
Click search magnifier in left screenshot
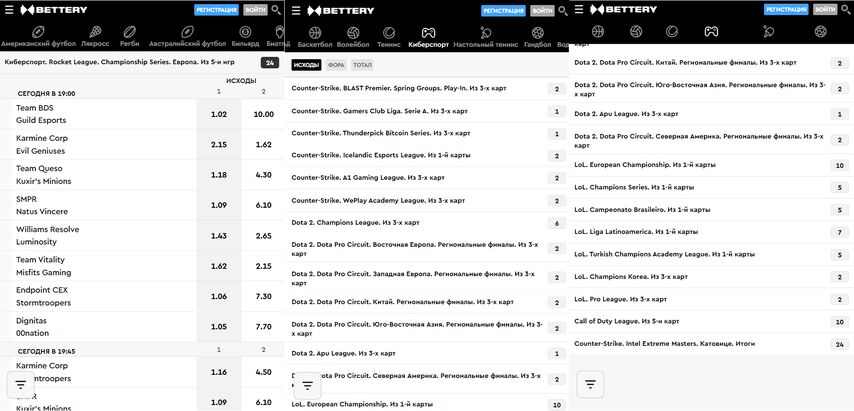[277, 10]
